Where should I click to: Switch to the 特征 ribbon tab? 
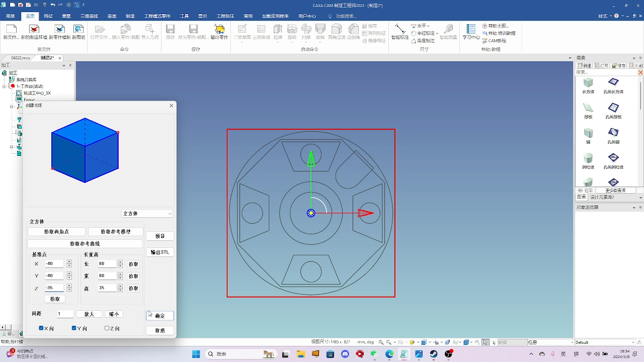(x=48, y=16)
